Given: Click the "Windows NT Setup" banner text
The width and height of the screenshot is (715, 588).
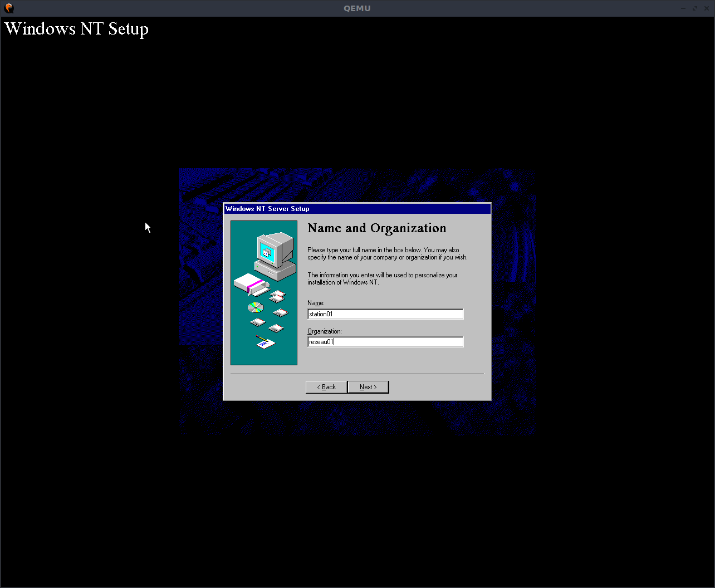Looking at the screenshot, I should [x=77, y=29].
